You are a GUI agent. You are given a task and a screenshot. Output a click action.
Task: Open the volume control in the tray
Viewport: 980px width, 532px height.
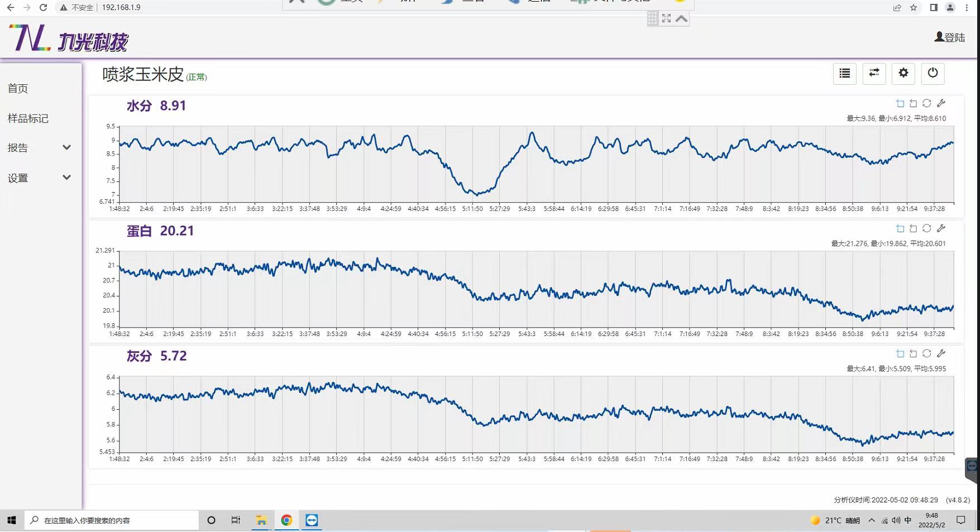(x=896, y=520)
